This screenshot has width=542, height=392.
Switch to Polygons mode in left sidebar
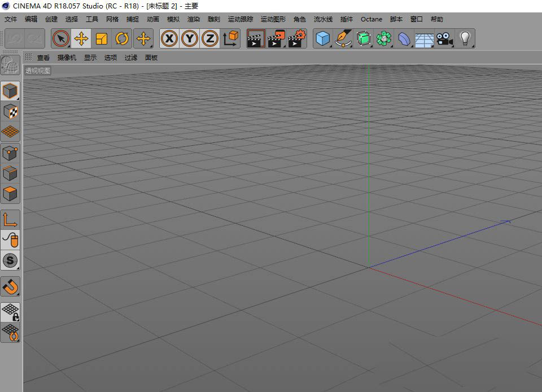10,194
